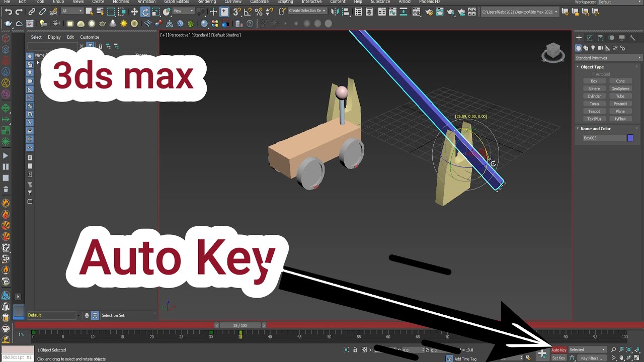
Task: Click the cone primitive icon in second toolbar
Action: tap(113, 23)
